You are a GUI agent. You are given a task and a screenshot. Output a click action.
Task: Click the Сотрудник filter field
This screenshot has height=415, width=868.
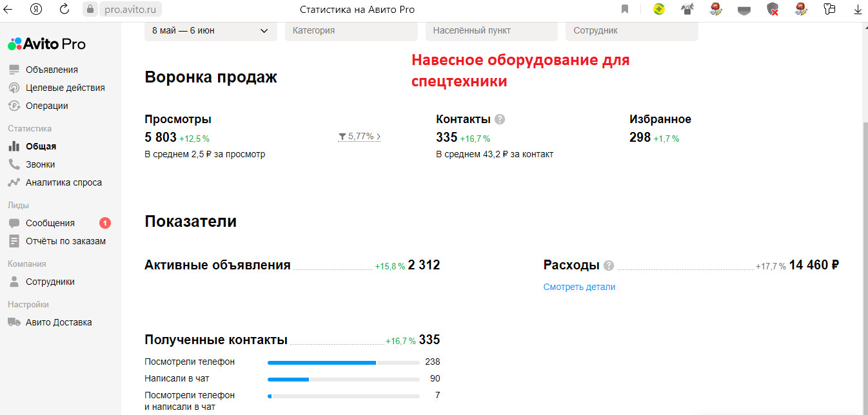(632, 30)
